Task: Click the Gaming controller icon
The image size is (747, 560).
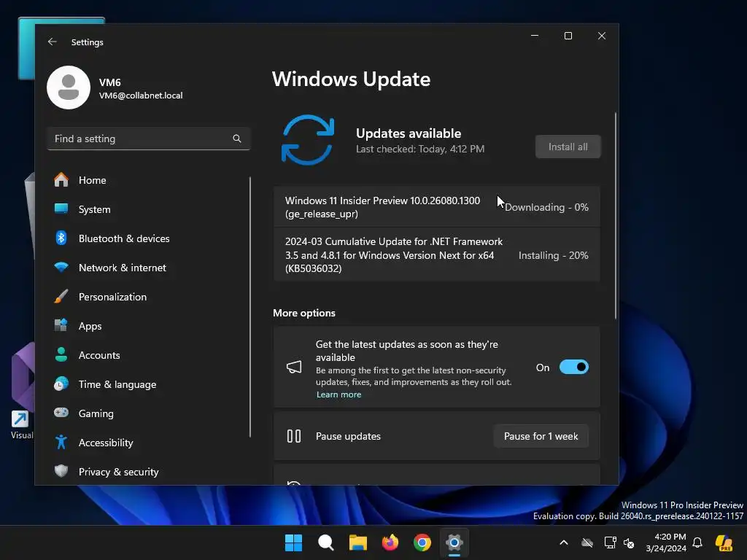Action: (x=61, y=413)
